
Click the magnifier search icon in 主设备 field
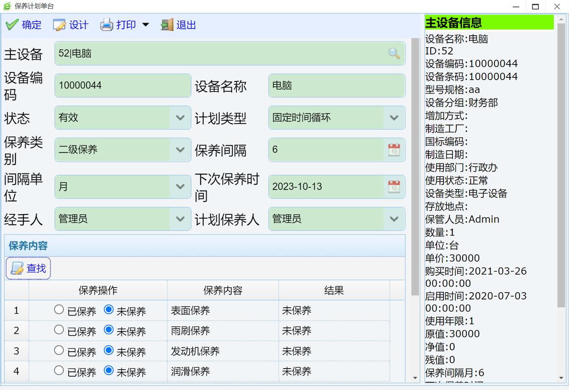tap(394, 54)
